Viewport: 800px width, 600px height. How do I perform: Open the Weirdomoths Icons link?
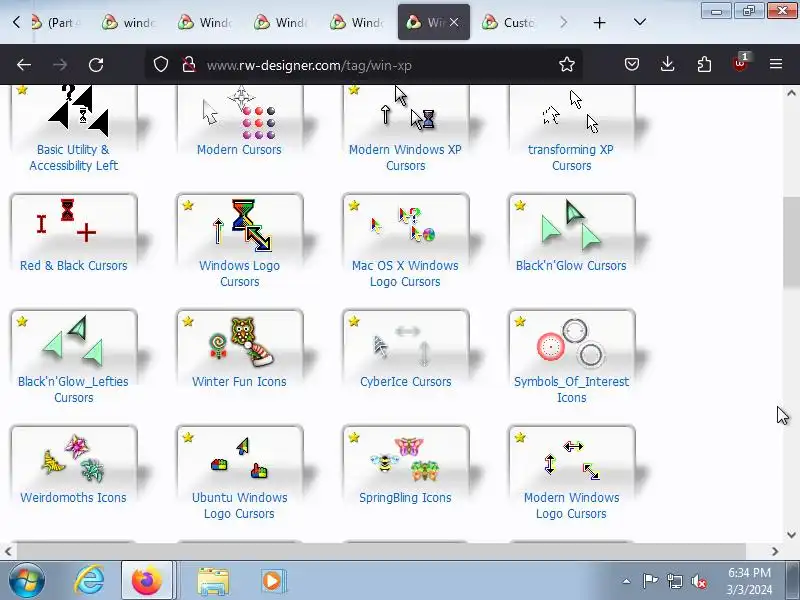coord(73,497)
